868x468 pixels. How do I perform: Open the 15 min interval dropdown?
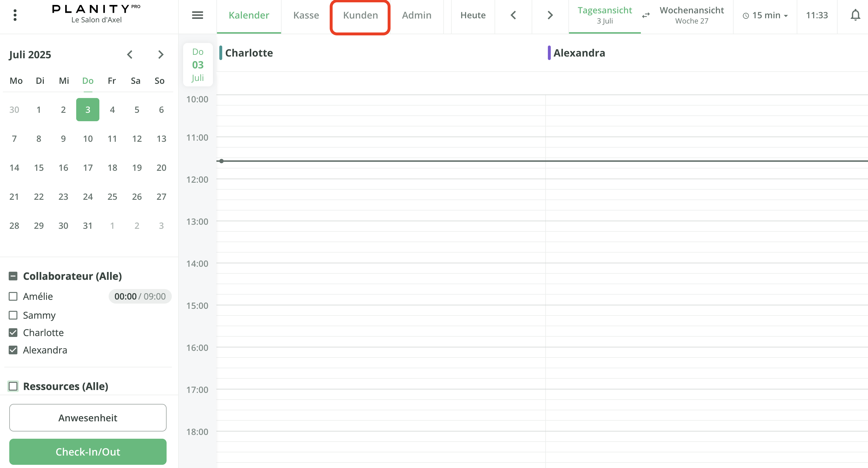click(765, 15)
